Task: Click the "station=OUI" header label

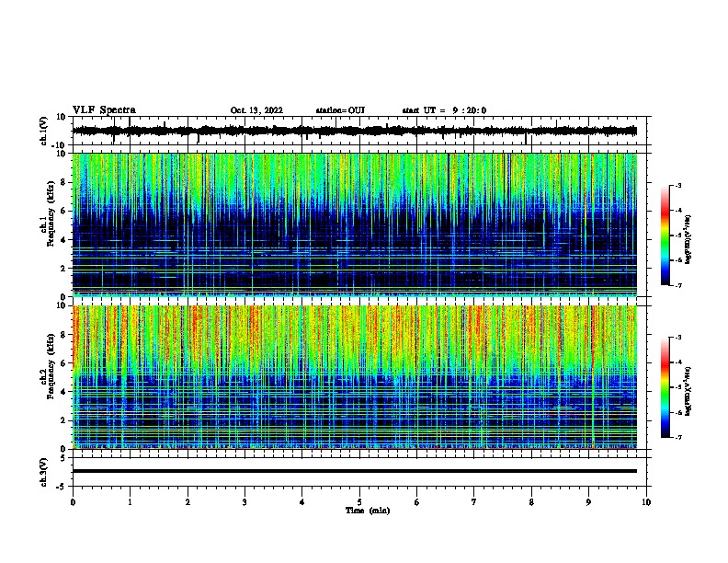Action: [x=340, y=110]
